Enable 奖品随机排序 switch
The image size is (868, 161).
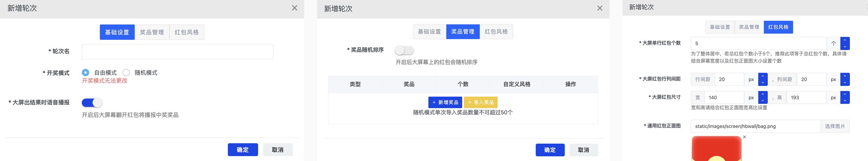tap(404, 50)
